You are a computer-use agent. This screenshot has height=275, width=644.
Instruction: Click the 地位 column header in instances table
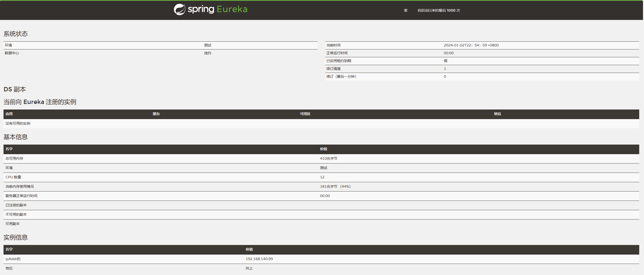[497, 114]
